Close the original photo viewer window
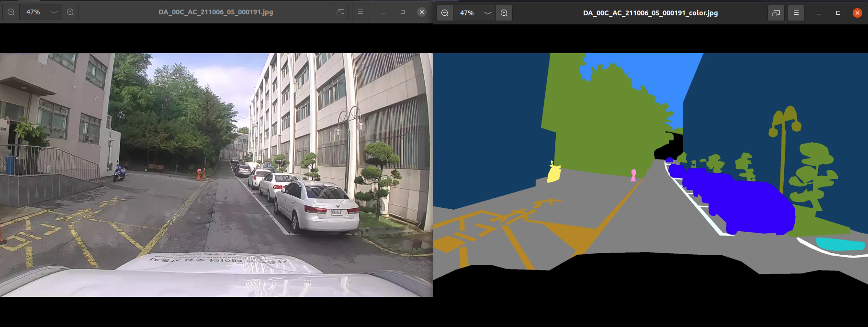Screen dimensions: 868x327 421,12
